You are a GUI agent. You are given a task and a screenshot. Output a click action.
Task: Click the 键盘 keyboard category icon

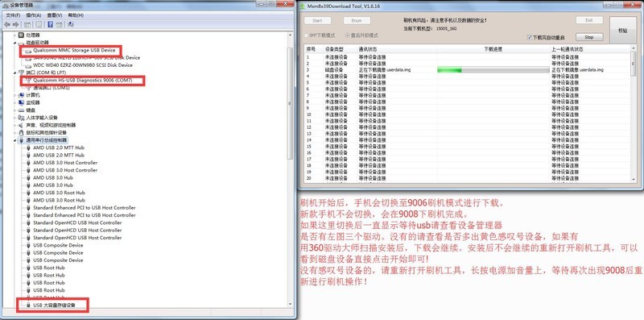point(22,110)
